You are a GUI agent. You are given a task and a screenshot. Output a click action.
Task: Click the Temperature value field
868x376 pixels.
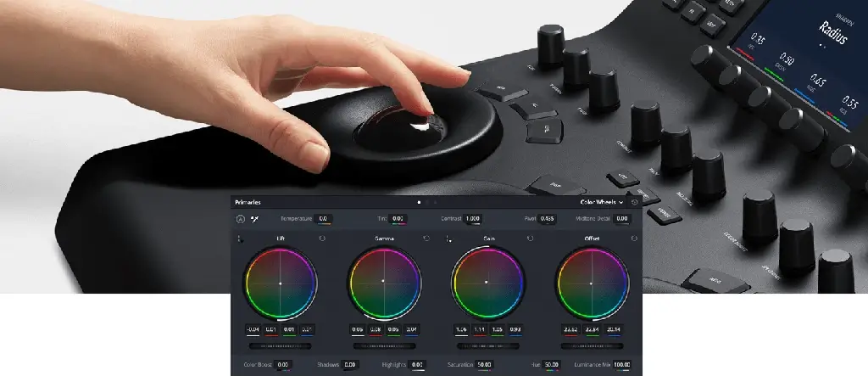point(323,219)
